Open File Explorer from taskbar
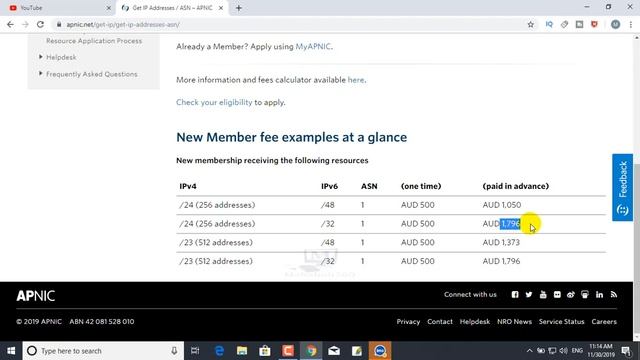This screenshot has height=360, width=640. [242, 351]
